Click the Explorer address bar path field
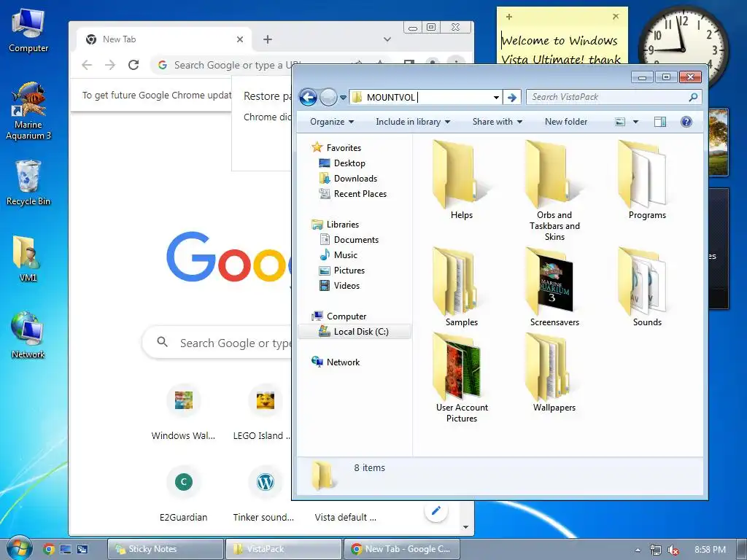 pyautogui.click(x=425, y=98)
